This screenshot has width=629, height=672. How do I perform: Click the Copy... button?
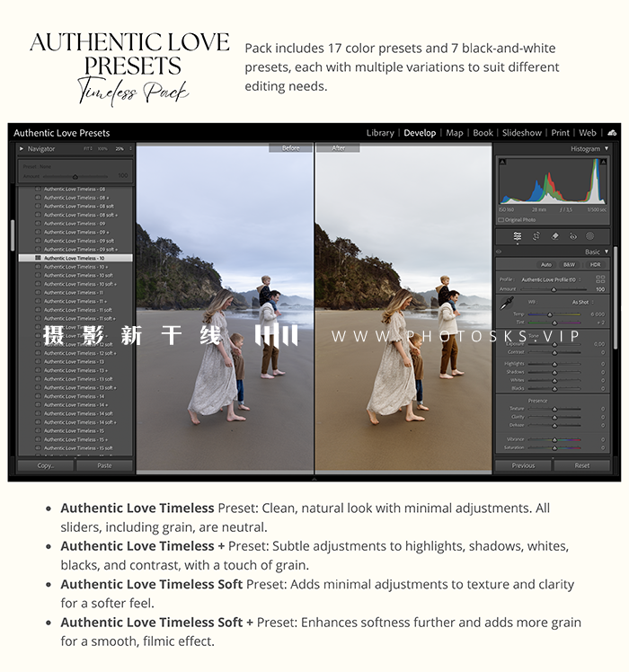coord(46,465)
